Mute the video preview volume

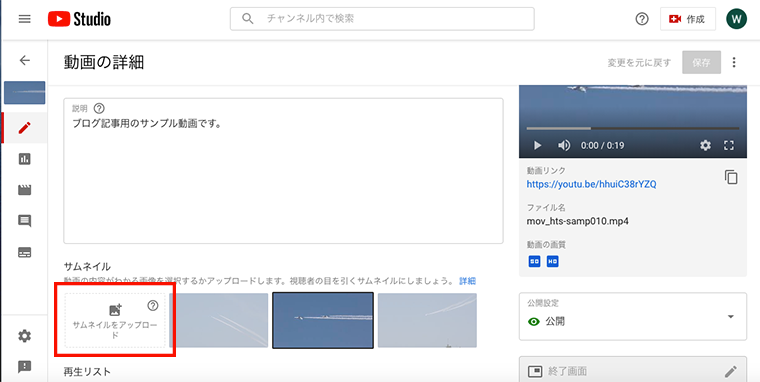coord(564,145)
